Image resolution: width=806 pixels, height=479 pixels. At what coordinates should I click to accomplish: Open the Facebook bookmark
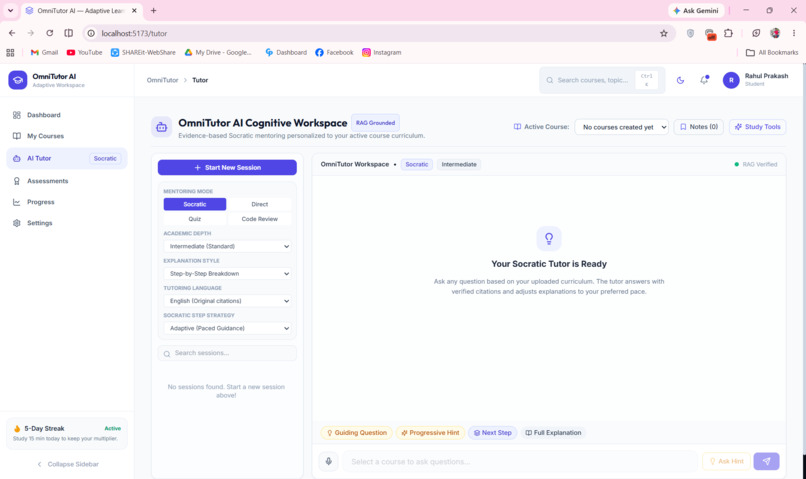334,52
